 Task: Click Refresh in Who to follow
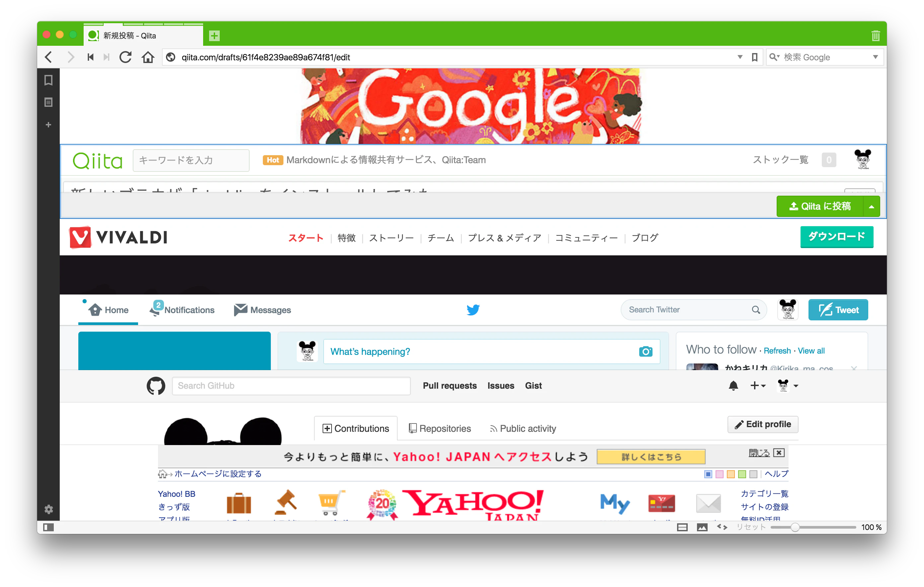[x=777, y=351]
